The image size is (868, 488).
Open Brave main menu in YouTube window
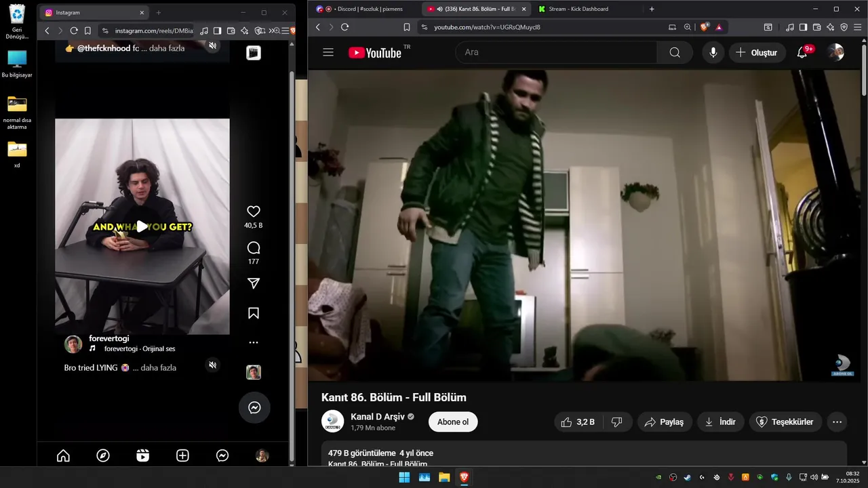pos(857,27)
